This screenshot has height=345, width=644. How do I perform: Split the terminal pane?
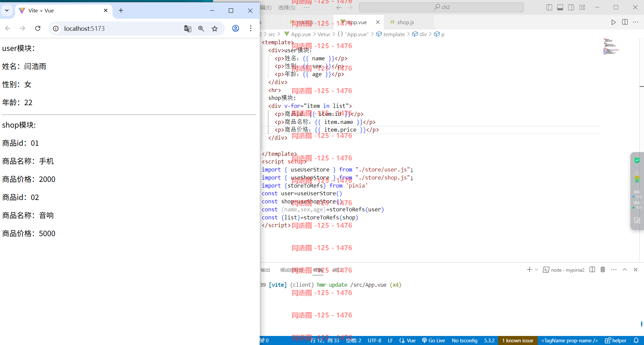(592, 270)
